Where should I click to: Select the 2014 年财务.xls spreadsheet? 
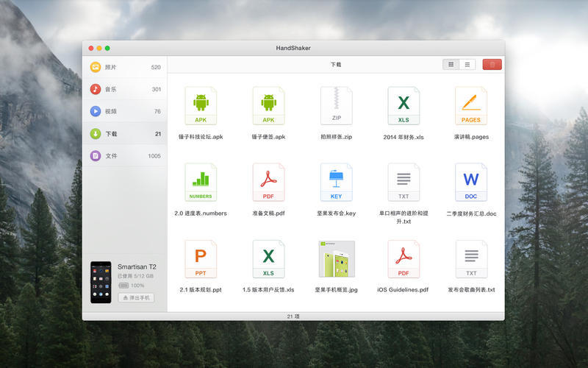coord(404,107)
